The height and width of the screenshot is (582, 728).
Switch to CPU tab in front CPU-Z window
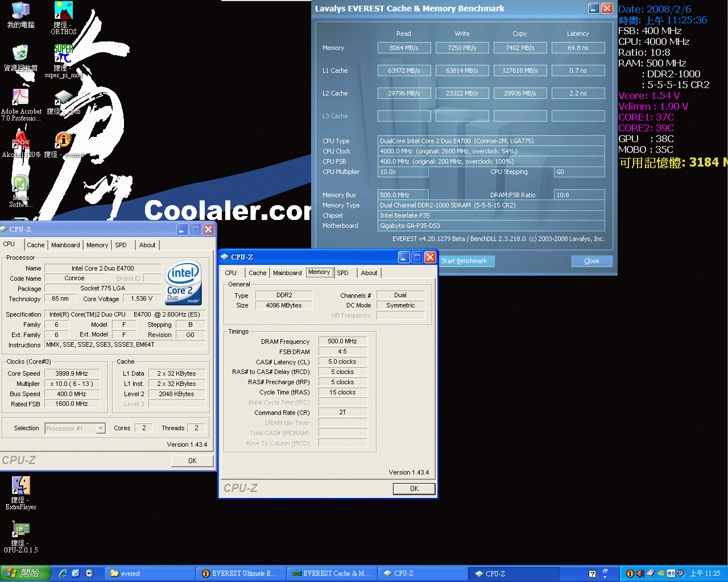point(230,273)
